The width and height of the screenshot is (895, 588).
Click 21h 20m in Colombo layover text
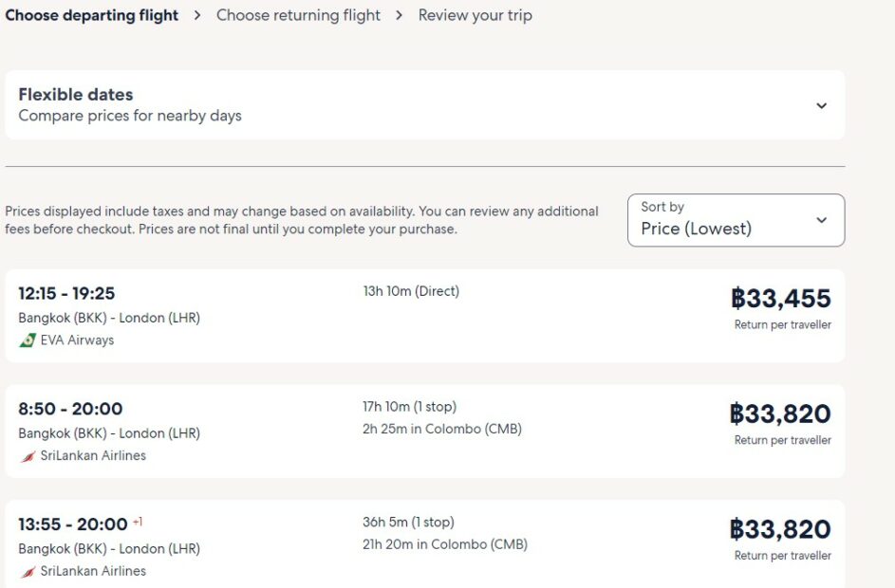pyautogui.click(x=444, y=544)
